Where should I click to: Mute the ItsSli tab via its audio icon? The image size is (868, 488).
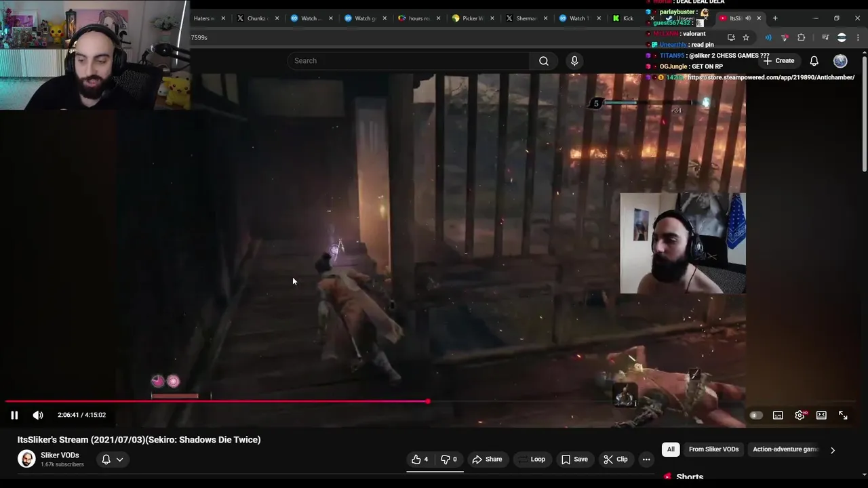coord(749,18)
